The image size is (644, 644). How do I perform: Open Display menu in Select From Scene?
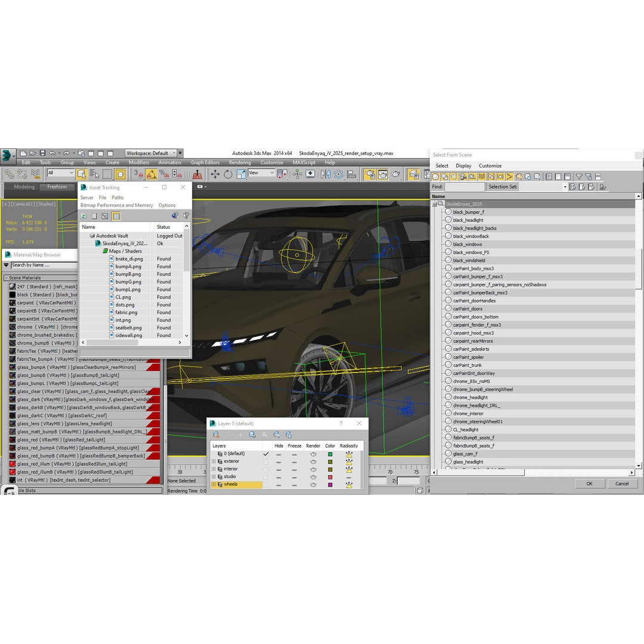[463, 166]
